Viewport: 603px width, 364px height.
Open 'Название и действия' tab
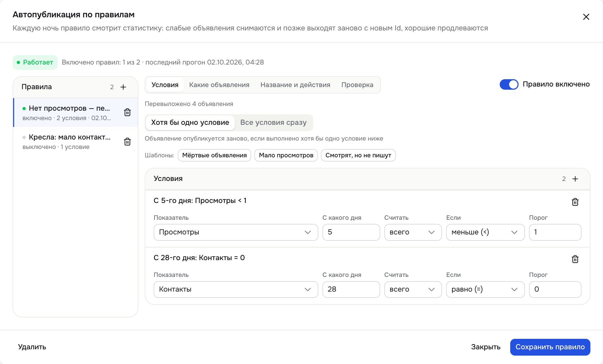[x=295, y=85]
